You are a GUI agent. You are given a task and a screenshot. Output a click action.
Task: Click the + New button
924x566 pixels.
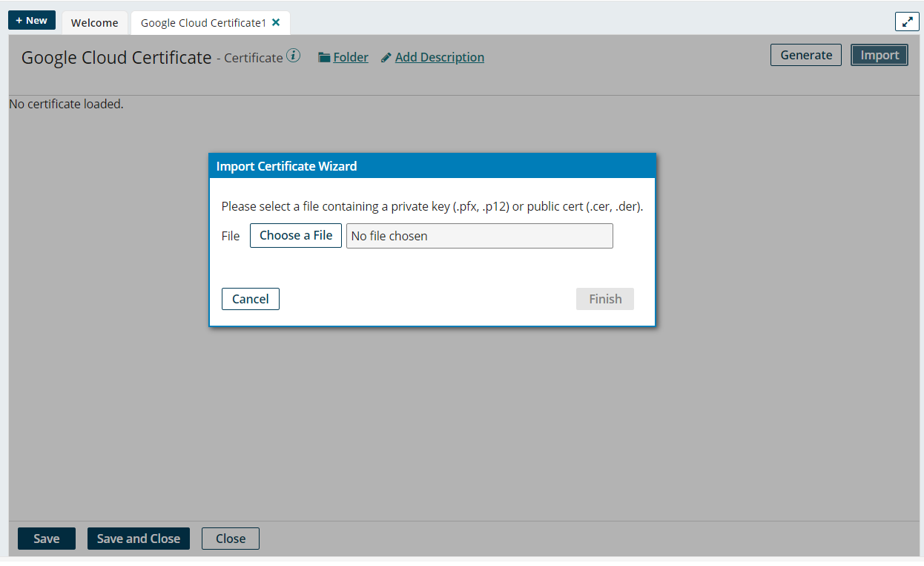[31, 21]
